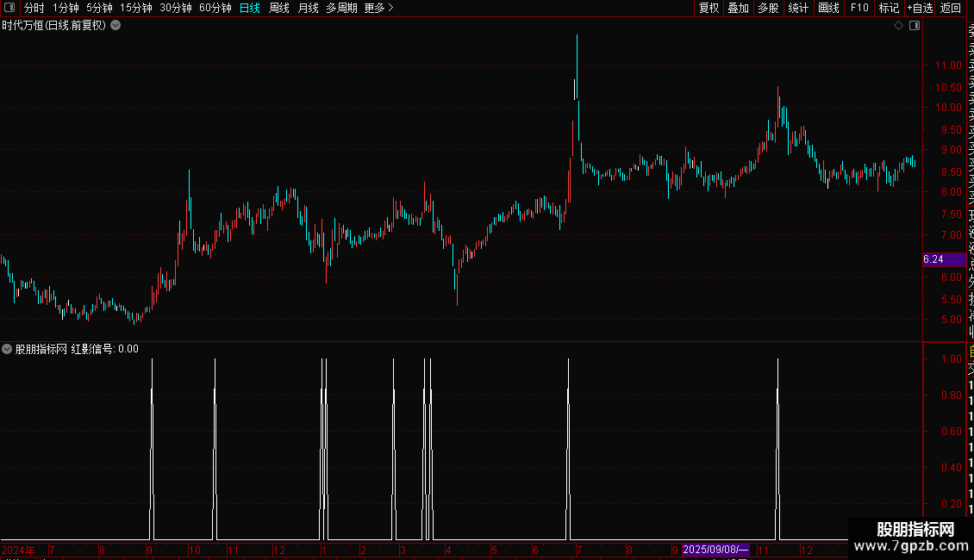
Task: Select the 日线 daily chart tab
Action: (x=250, y=8)
